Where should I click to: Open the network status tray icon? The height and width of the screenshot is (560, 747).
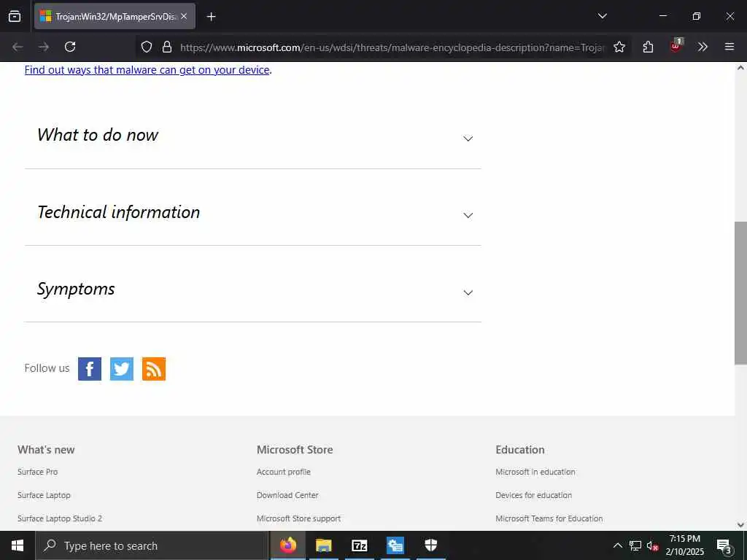(x=635, y=545)
